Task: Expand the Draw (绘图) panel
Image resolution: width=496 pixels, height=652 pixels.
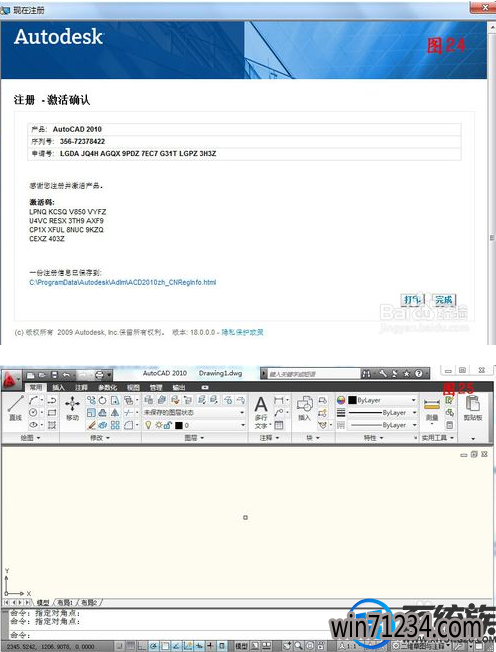Action: click(30, 437)
